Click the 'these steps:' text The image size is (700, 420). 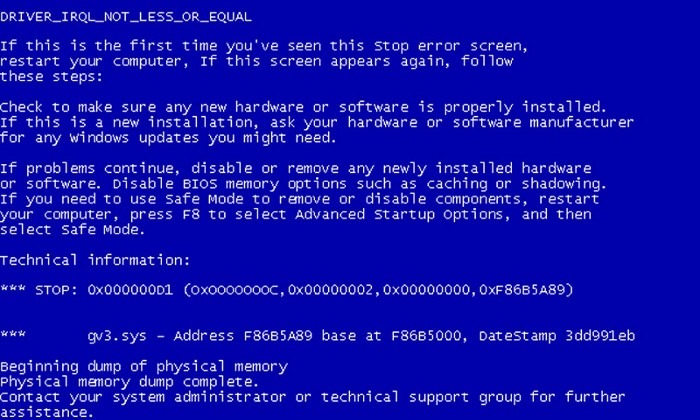(51, 77)
